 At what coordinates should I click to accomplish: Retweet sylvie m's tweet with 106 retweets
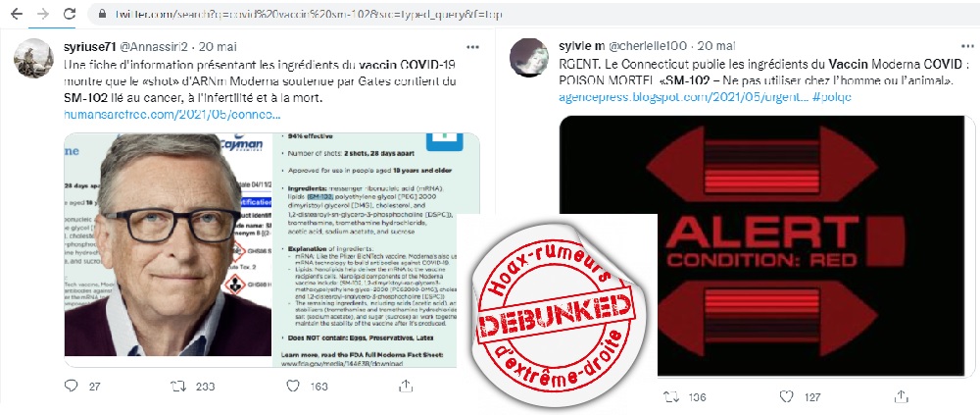672,396
